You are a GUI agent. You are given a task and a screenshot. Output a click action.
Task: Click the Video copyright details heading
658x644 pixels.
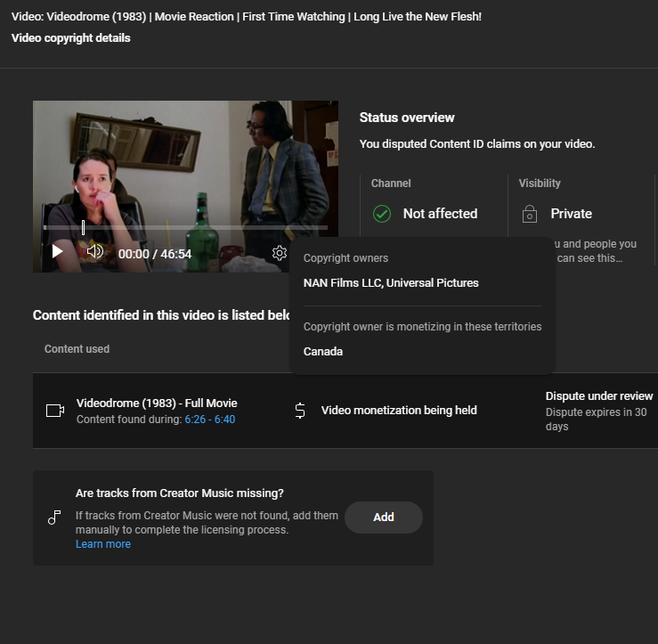[71, 37]
